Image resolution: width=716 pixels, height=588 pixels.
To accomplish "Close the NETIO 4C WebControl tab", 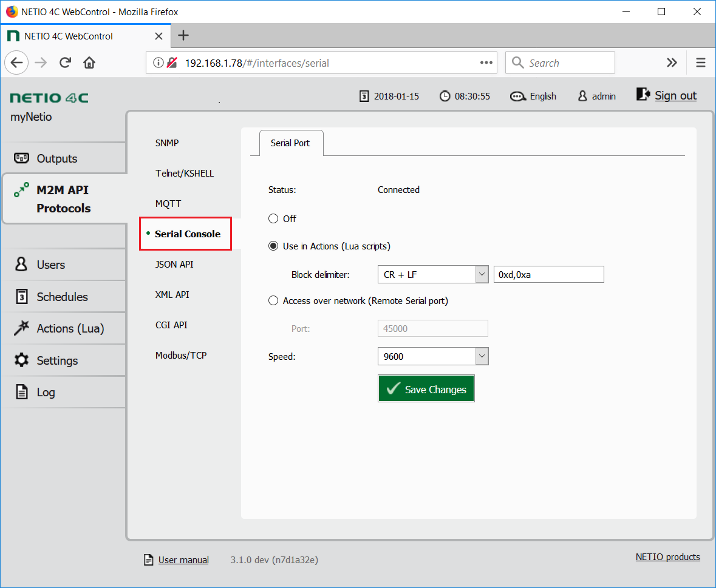I will pyautogui.click(x=159, y=36).
